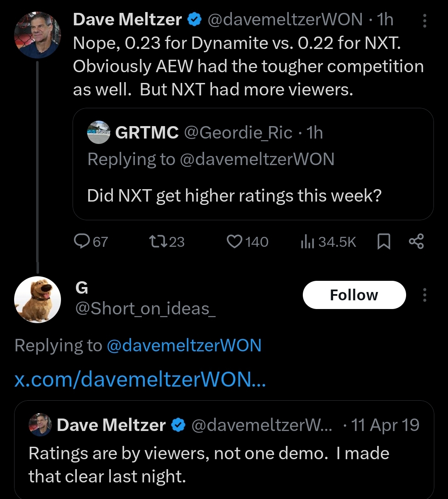Follow the user Short_on_ideas_

tap(354, 295)
